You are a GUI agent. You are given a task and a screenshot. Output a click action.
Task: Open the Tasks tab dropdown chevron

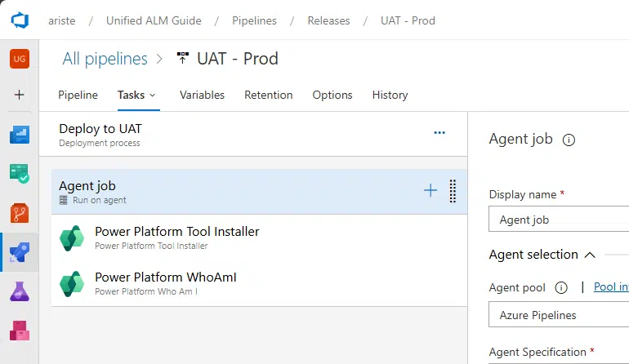tap(153, 95)
